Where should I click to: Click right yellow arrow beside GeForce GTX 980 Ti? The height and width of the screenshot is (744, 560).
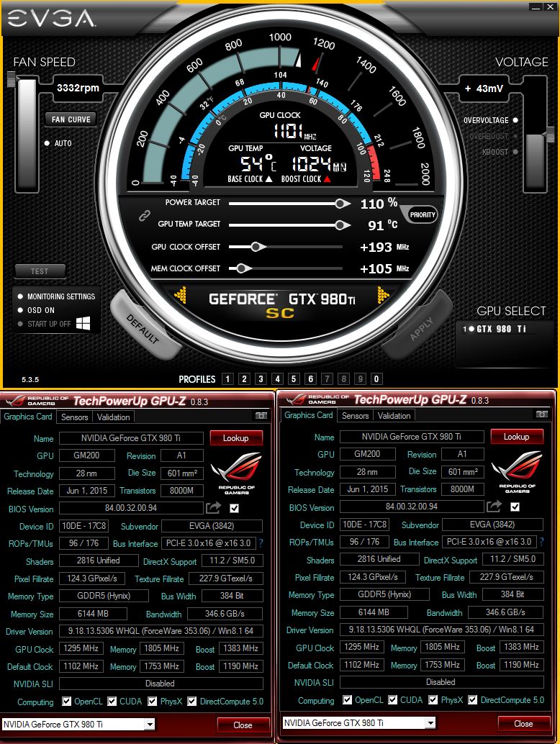(x=383, y=295)
